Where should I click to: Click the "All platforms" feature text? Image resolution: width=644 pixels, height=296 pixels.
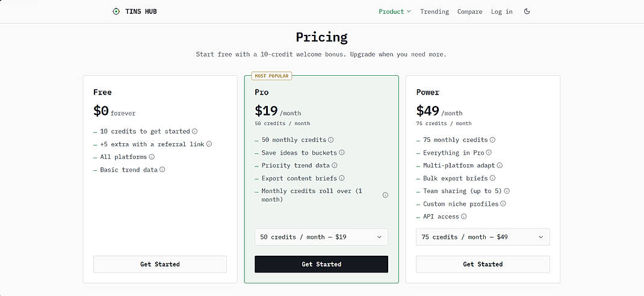coord(123,157)
